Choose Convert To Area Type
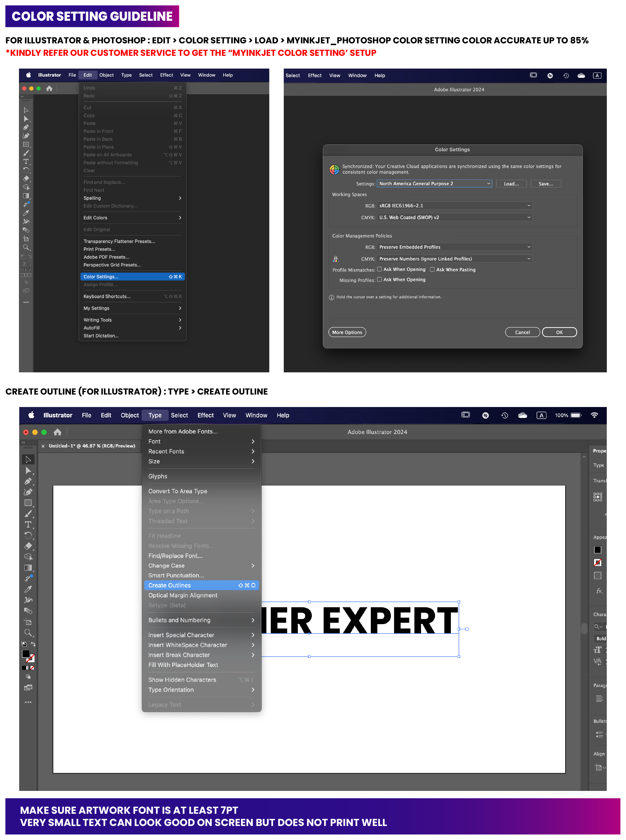The height and width of the screenshot is (840, 626). (201, 491)
